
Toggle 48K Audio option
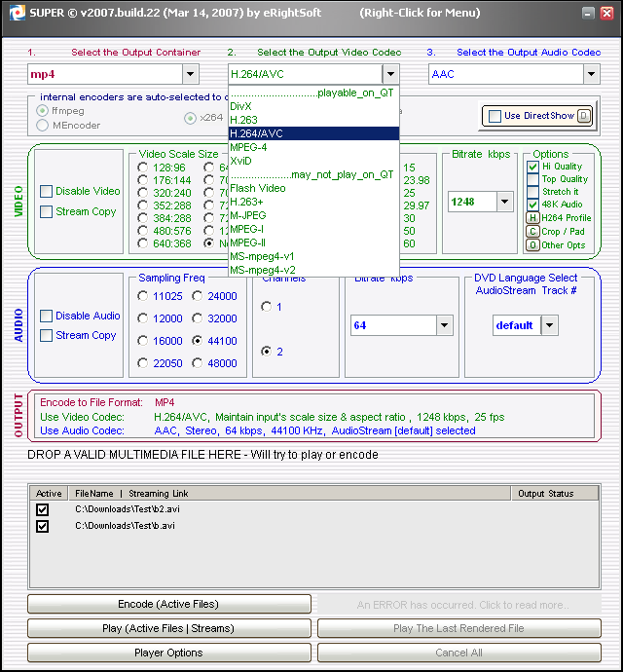(533, 205)
